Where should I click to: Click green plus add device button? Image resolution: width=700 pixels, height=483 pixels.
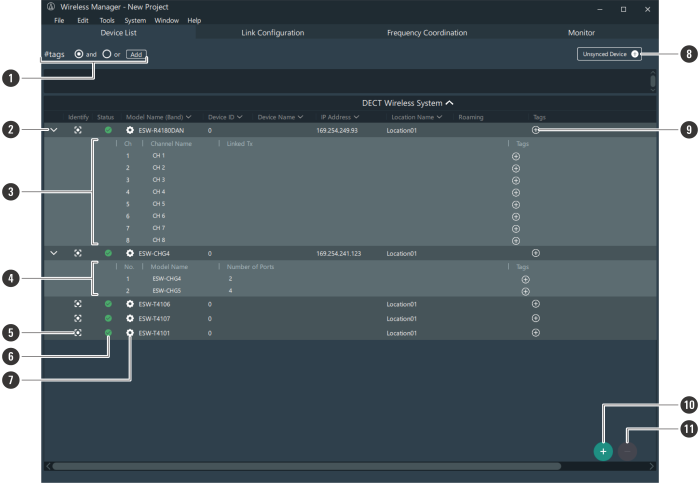coord(603,451)
